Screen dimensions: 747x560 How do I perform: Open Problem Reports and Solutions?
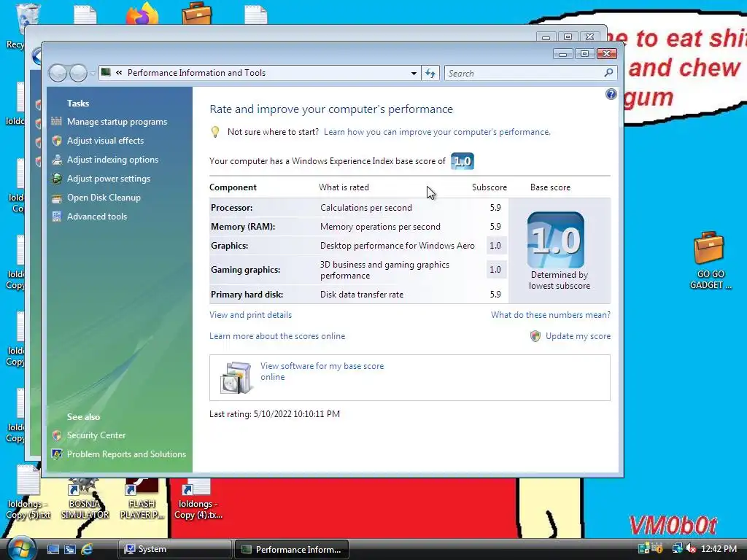126,454
